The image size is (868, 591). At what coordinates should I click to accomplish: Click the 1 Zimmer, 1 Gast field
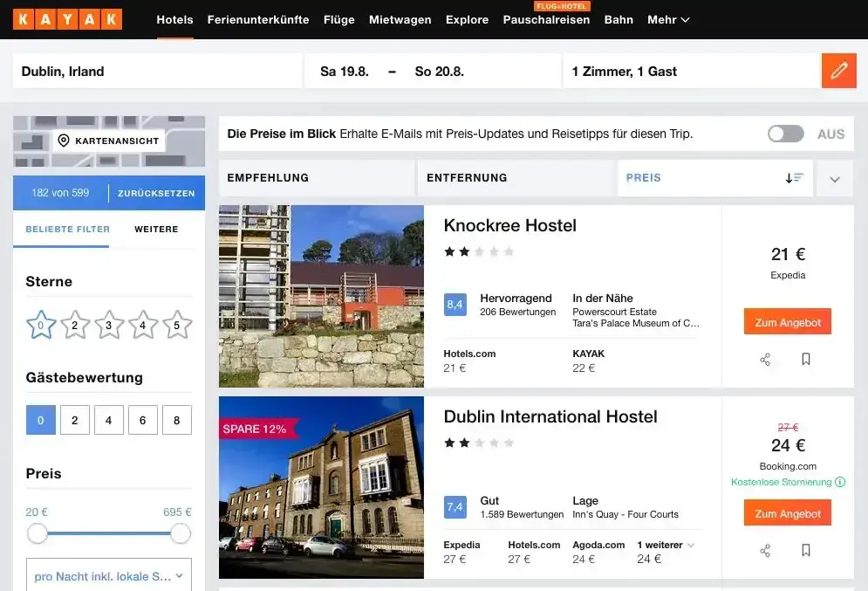pos(692,71)
